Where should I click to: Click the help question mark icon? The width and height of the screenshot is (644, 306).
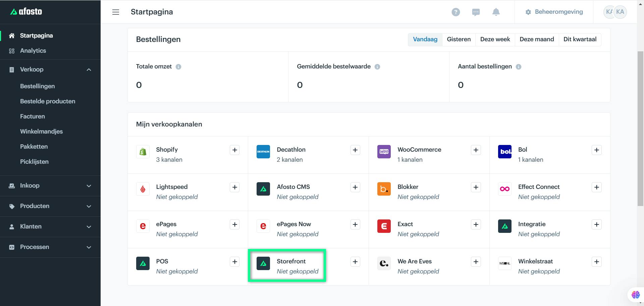(x=455, y=12)
